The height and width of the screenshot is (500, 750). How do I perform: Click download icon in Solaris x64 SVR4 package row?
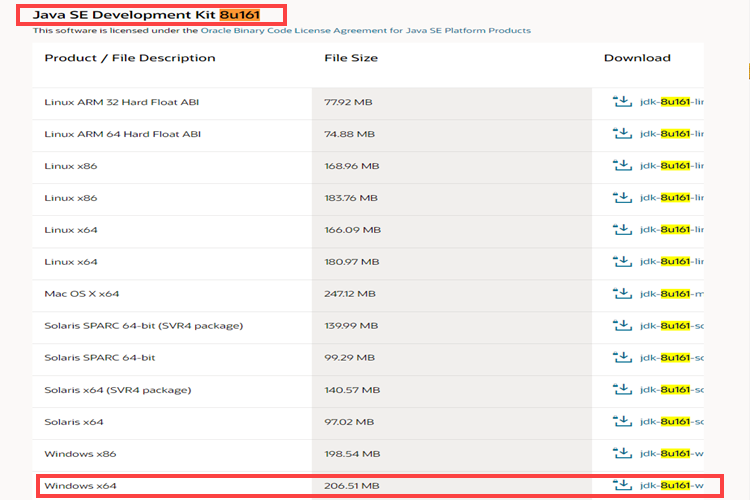[622, 389]
